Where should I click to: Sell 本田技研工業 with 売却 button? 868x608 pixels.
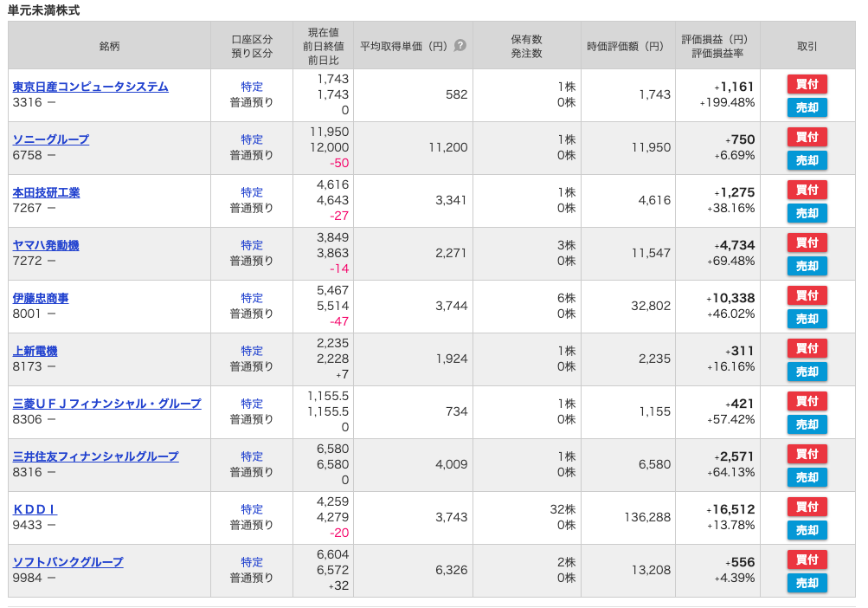point(807,213)
